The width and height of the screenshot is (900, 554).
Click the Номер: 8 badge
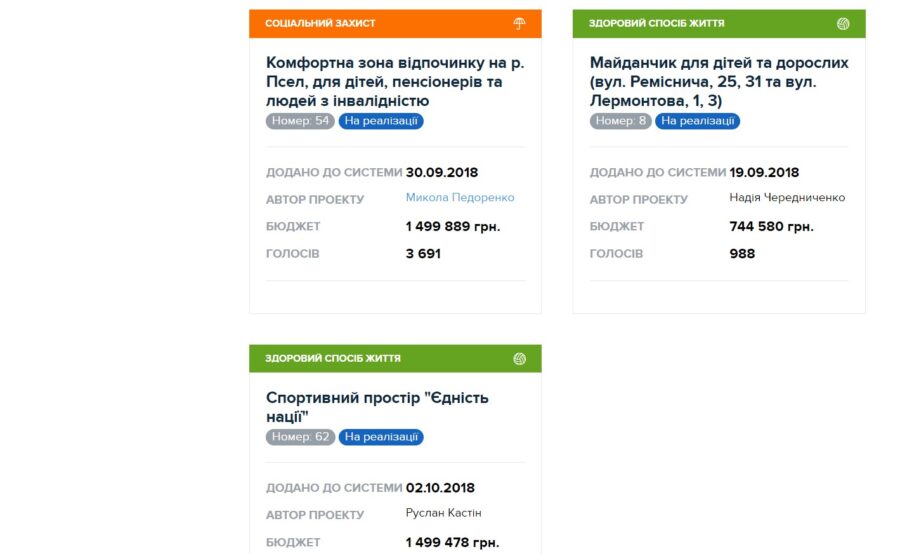tap(620, 121)
